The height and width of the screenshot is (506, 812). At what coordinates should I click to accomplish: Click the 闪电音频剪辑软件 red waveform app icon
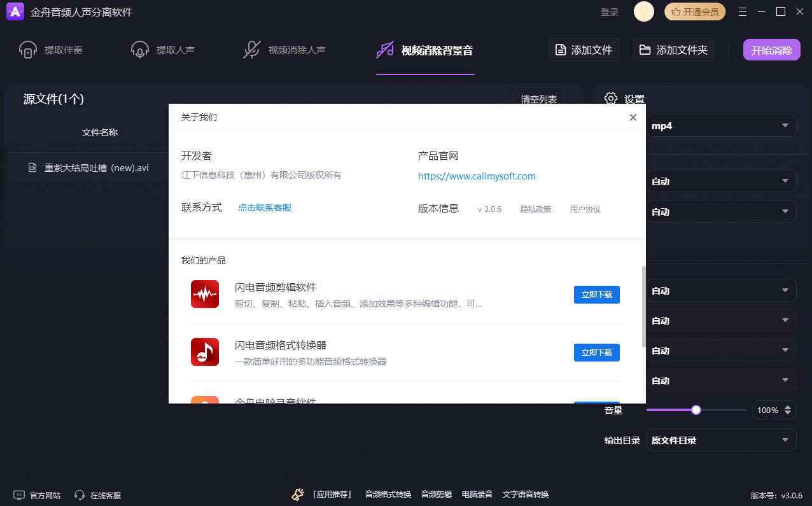[x=205, y=294]
